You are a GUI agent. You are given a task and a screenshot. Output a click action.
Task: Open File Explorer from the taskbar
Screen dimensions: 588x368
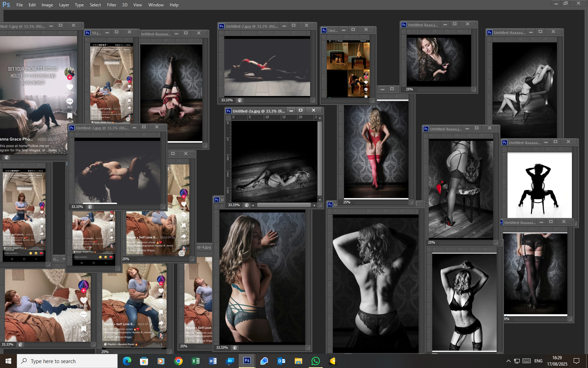(x=298, y=361)
